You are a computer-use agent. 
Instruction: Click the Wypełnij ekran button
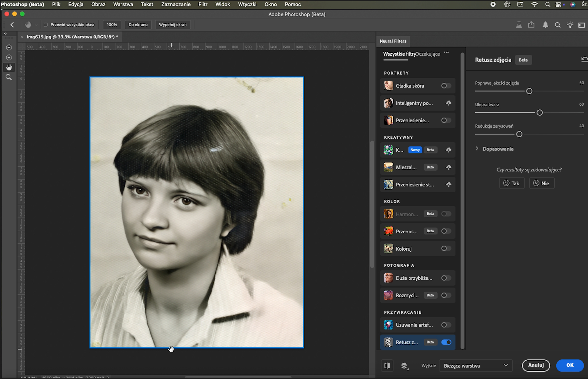[x=173, y=25]
